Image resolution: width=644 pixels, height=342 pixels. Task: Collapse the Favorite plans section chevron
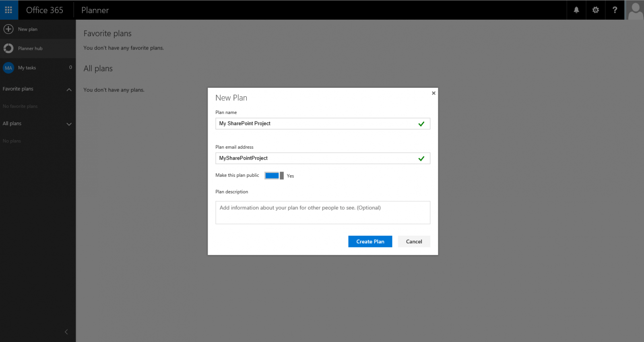click(69, 89)
